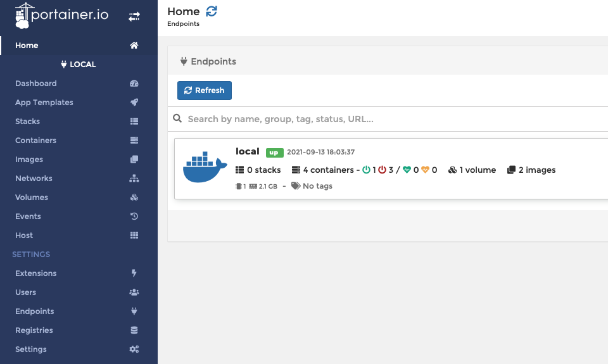The image size is (608, 364).
Task: Select Volumes from the sidebar
Action: (32, 198)
